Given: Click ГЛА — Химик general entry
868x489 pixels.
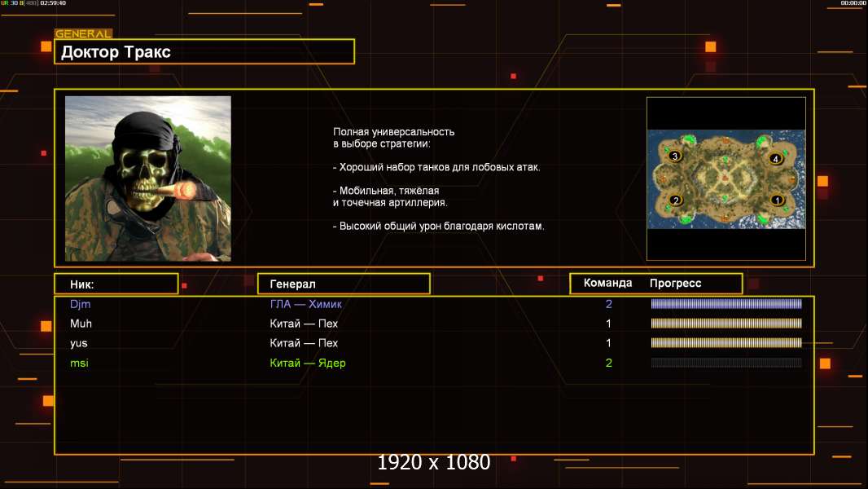Looking at the screenshot, I should [305, 304].
